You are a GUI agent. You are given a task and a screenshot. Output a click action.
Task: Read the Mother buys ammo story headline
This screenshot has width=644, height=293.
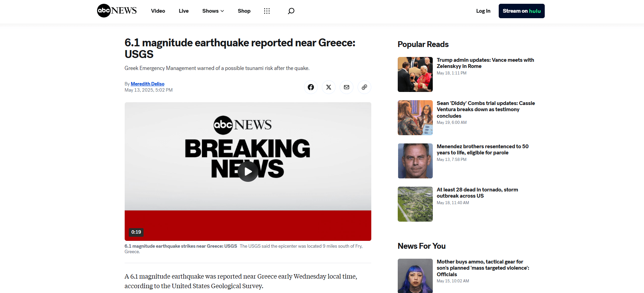click(483, 268)
